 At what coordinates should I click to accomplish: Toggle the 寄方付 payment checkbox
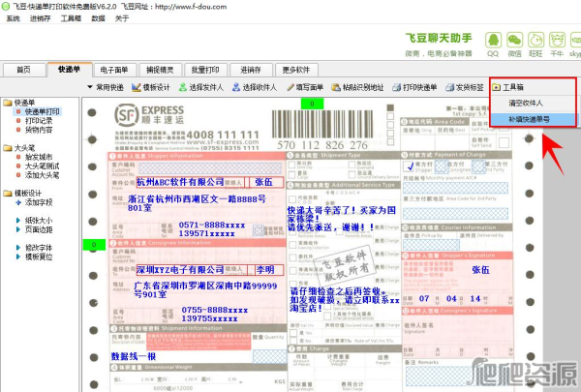coord(409,166)
